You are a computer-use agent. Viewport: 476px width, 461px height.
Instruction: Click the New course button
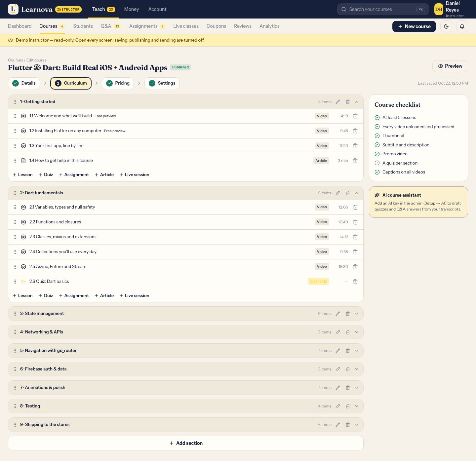[414, 26]
